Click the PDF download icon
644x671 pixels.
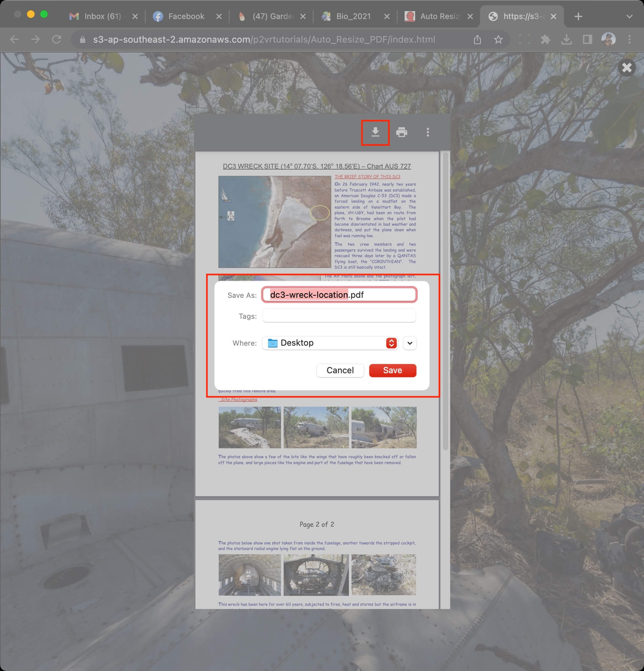tap(375, 132)
